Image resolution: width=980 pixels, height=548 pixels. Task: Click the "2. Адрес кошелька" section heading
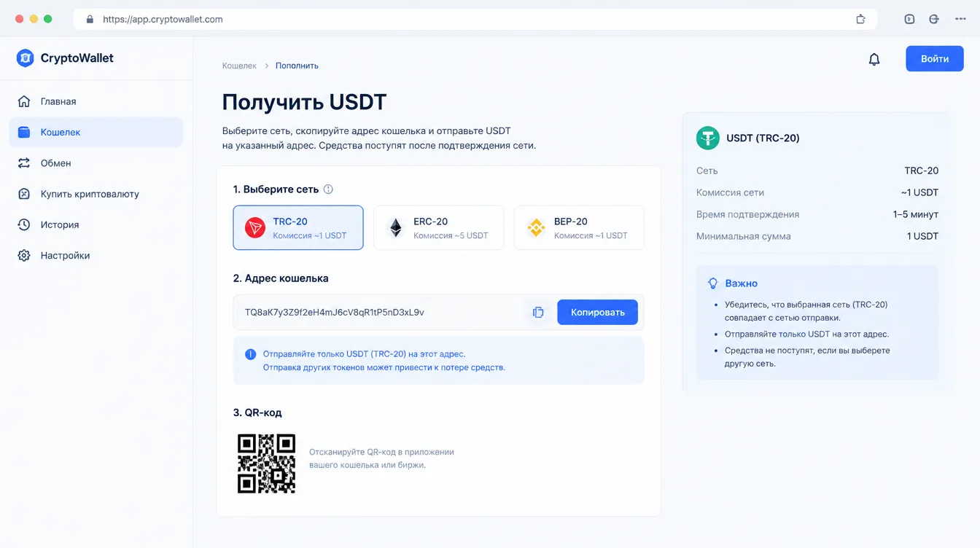[x=281, y=278]
